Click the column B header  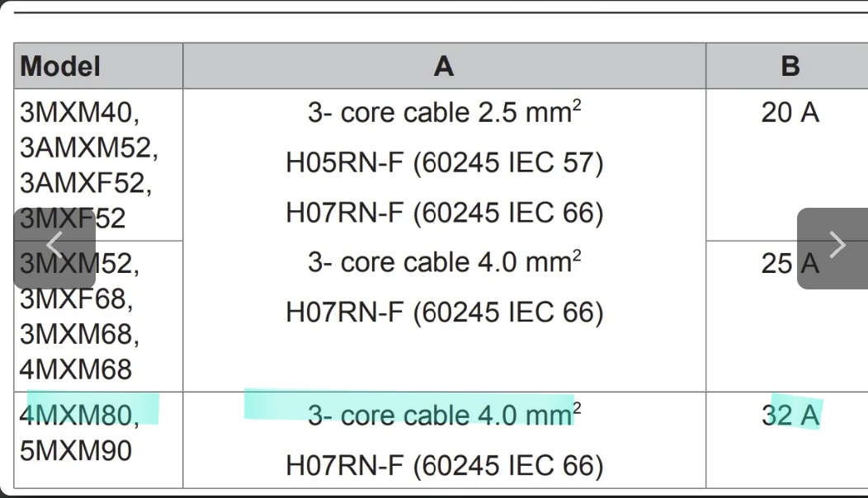point(790,66)
